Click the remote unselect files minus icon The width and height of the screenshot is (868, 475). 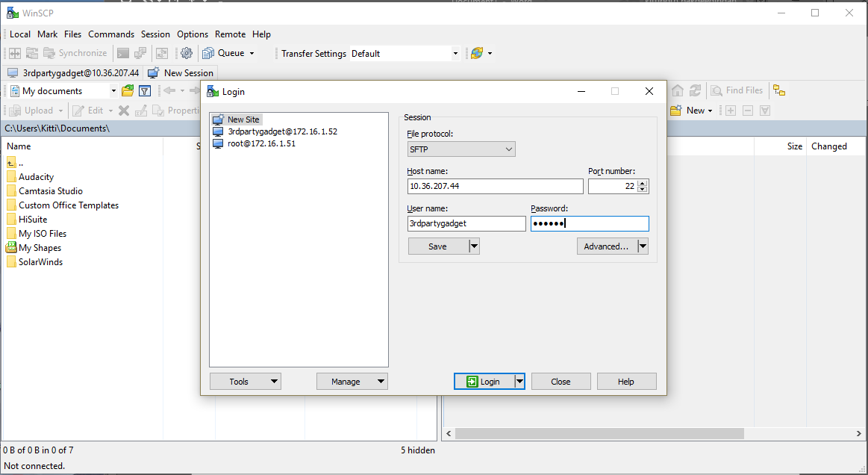(748, 111)
